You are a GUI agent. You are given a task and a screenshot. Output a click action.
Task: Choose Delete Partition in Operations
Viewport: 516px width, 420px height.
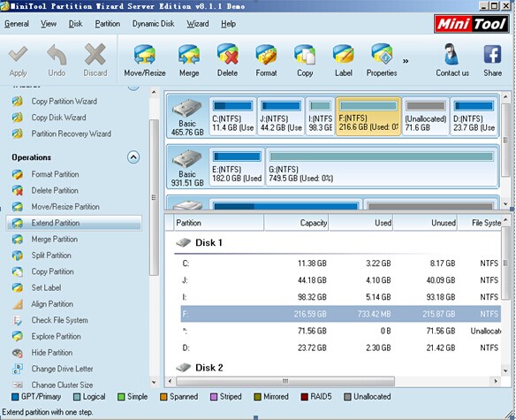tap(55, 190)
